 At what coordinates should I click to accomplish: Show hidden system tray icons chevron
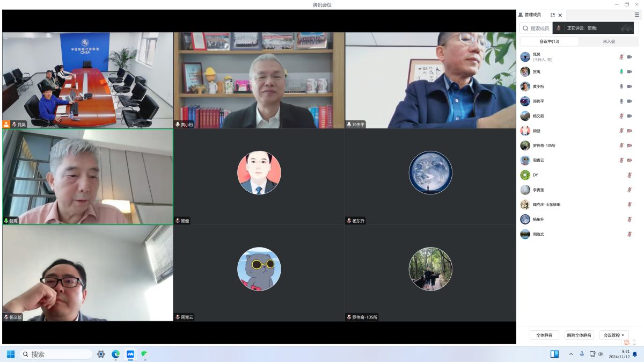pyautogui.click(x=570, y=354)
